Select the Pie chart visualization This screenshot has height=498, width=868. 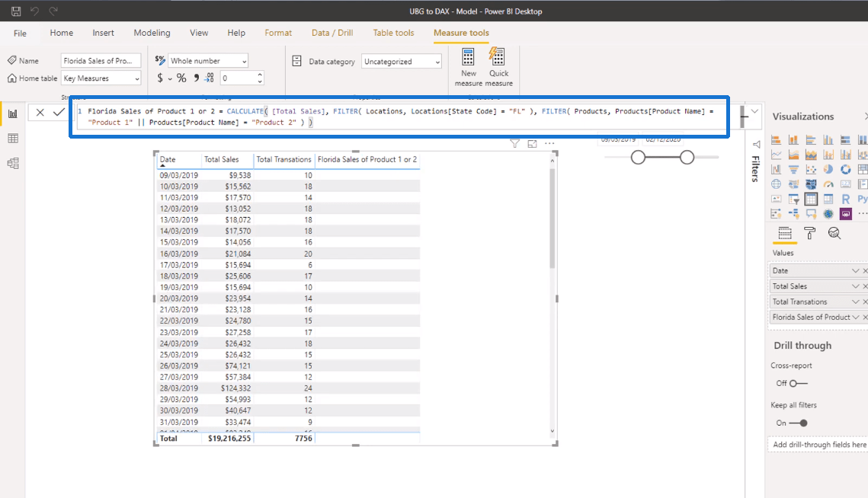click(828, 169)
